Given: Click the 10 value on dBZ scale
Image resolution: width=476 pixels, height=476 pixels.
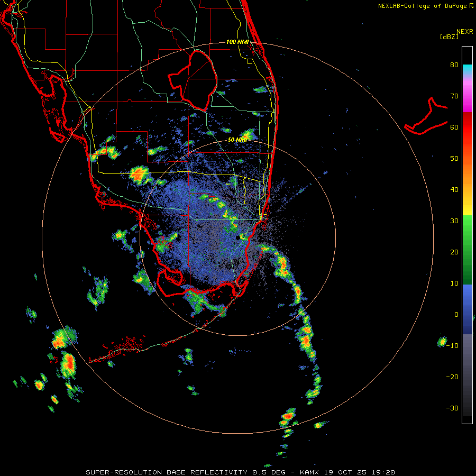Looking at the screenshot, I should 454,283.
